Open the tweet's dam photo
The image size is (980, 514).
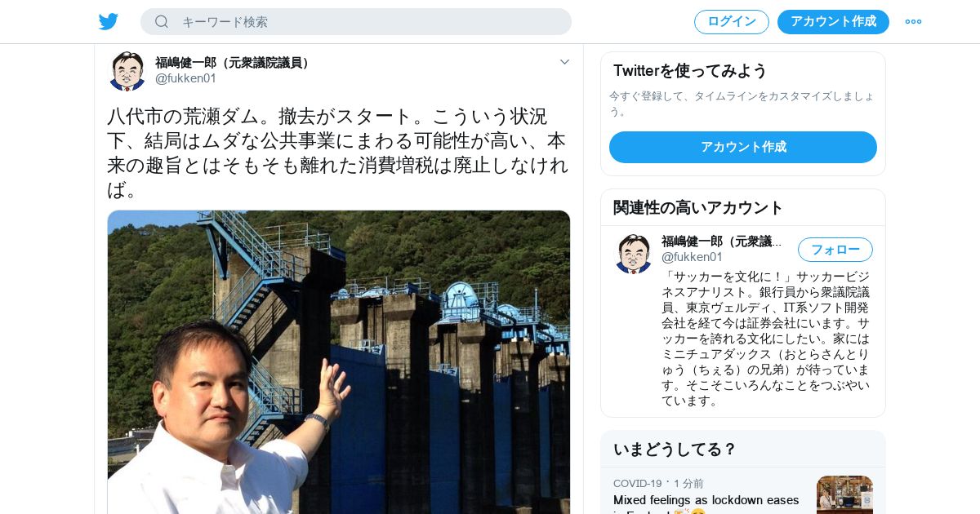click(x=339, y=362)
